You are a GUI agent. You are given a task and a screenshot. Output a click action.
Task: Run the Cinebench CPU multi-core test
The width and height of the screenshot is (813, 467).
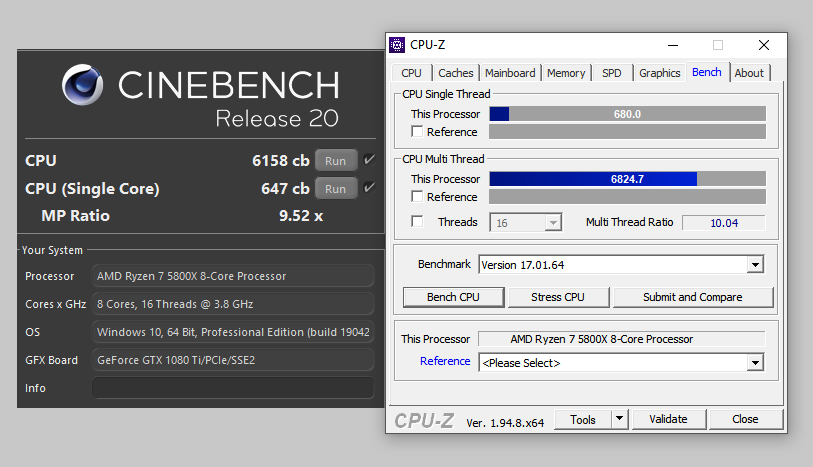click(x=336, y=161)
